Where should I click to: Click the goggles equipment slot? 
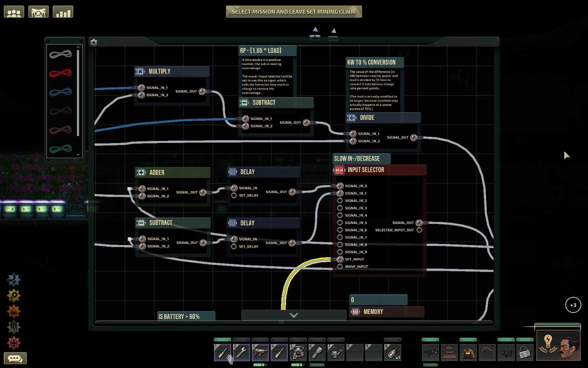pos(487,352)
